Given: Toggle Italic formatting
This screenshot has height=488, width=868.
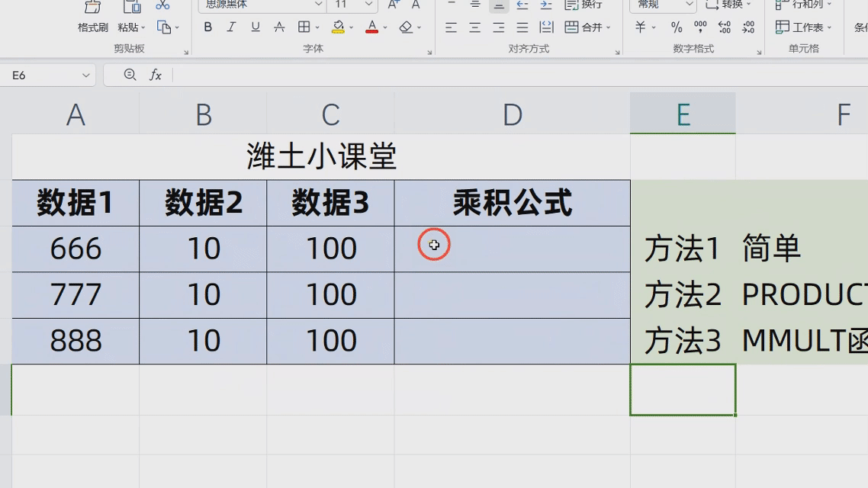Looking at the screenshot, I should 231,27.
